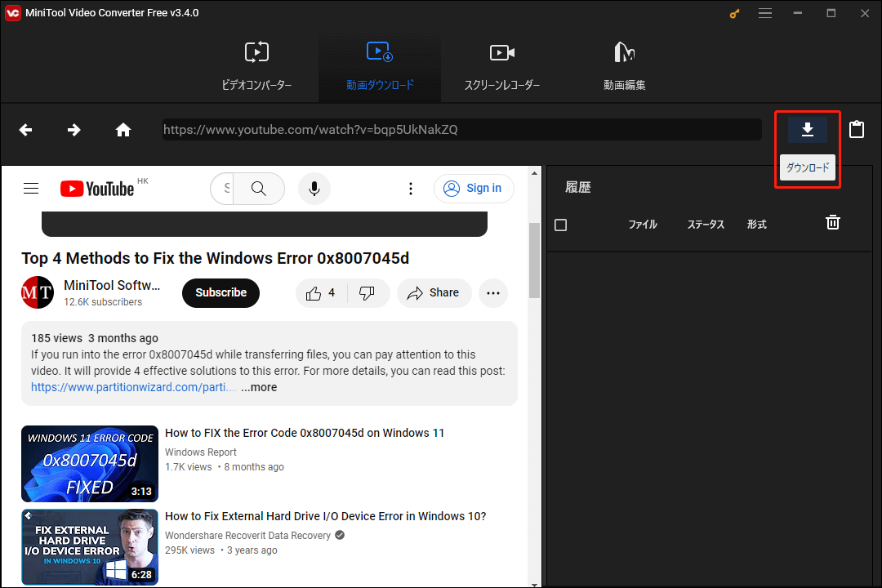Screen dimensions: 882x588
Task: Click the MiniTool Video Converter app logo
Action: click(12, 13)
